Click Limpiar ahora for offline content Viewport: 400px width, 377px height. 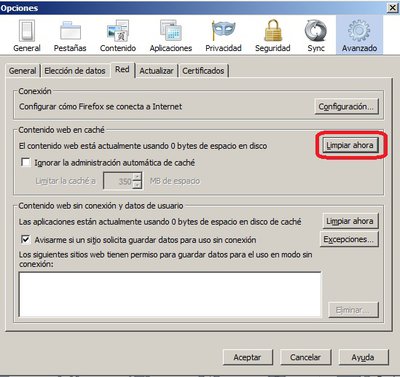350,221
